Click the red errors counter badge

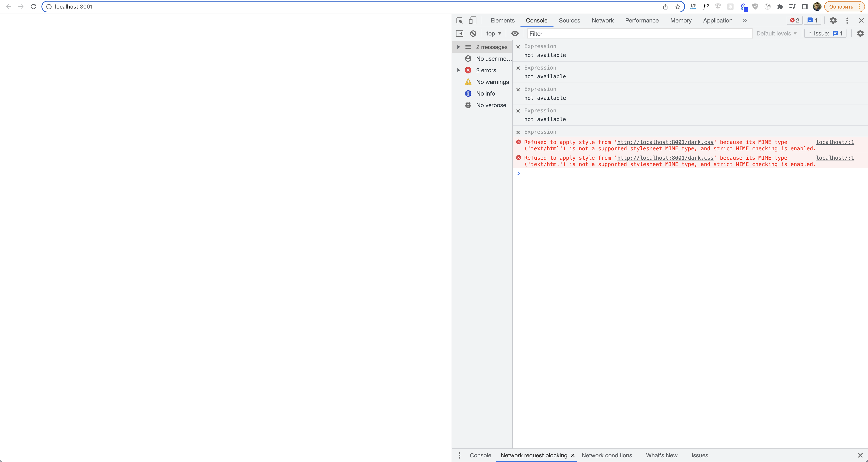[794, 20]
